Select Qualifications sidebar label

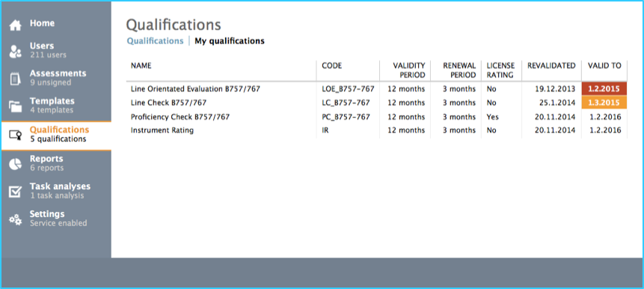[59, 130]
